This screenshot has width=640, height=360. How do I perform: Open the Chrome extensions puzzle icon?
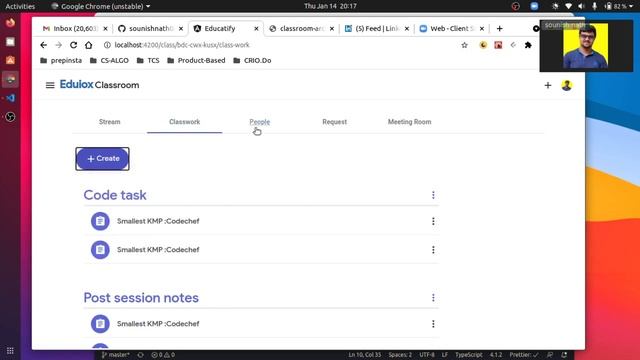tap(528, 45)
